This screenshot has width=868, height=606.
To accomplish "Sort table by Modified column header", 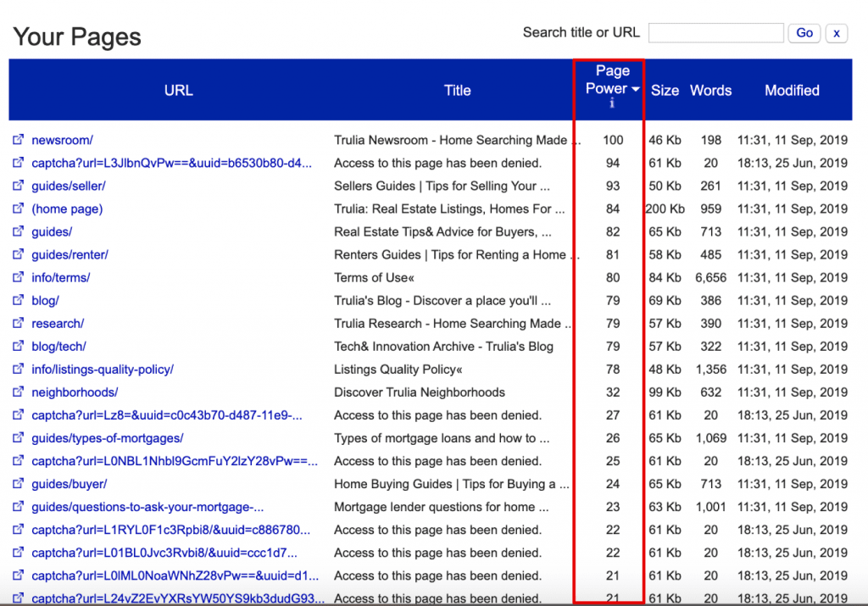I will (793, 90).
